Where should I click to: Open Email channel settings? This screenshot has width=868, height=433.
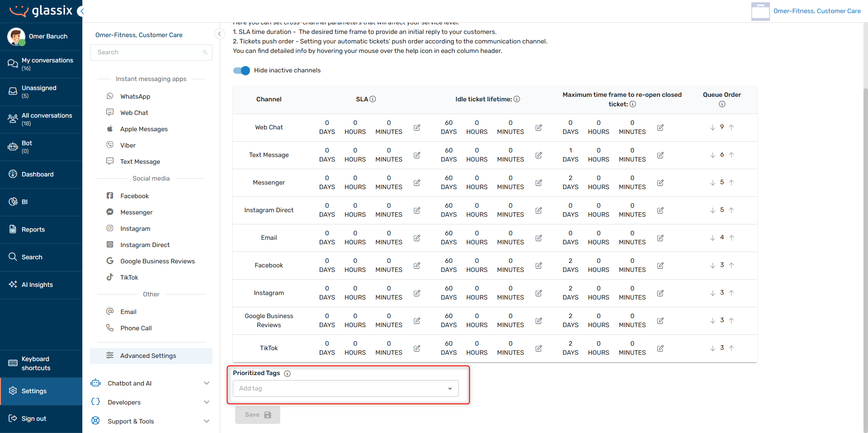point(128,312)
